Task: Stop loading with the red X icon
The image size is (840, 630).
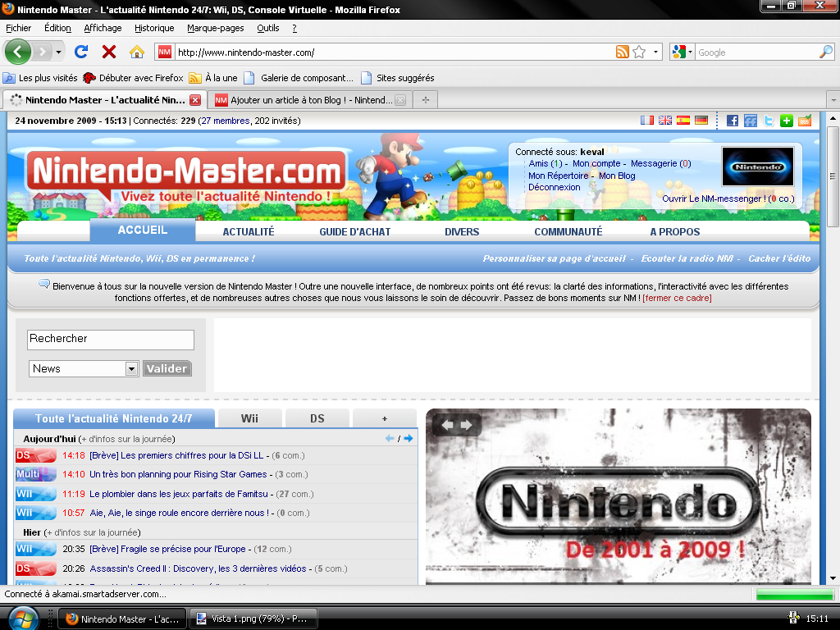Action: [x=109, y=52]
